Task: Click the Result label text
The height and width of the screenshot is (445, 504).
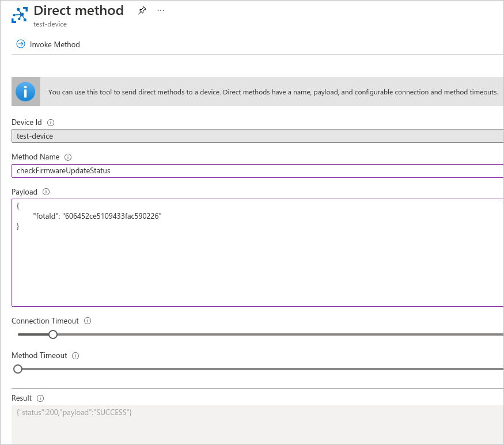Action: pyautogui.click(x=21, y=398)
